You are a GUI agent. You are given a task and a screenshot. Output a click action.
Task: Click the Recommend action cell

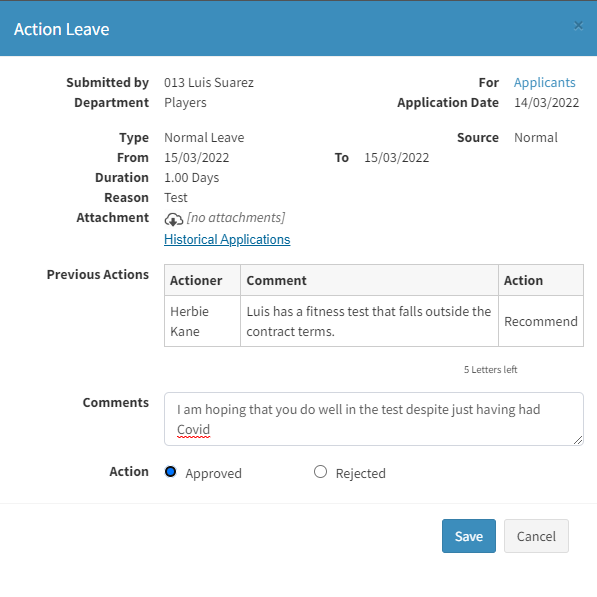pos(541,321)
